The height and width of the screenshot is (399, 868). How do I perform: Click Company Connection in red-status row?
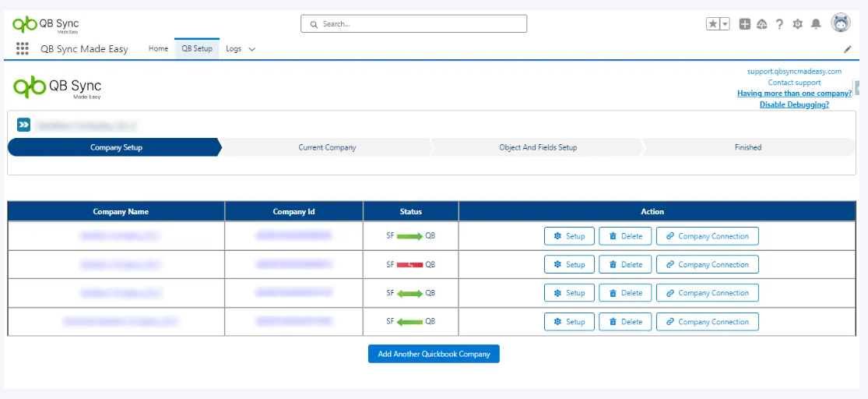708,264
